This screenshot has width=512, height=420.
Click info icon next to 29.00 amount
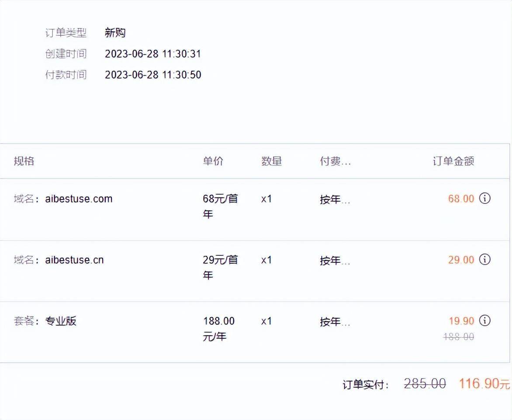coord(485,259)
